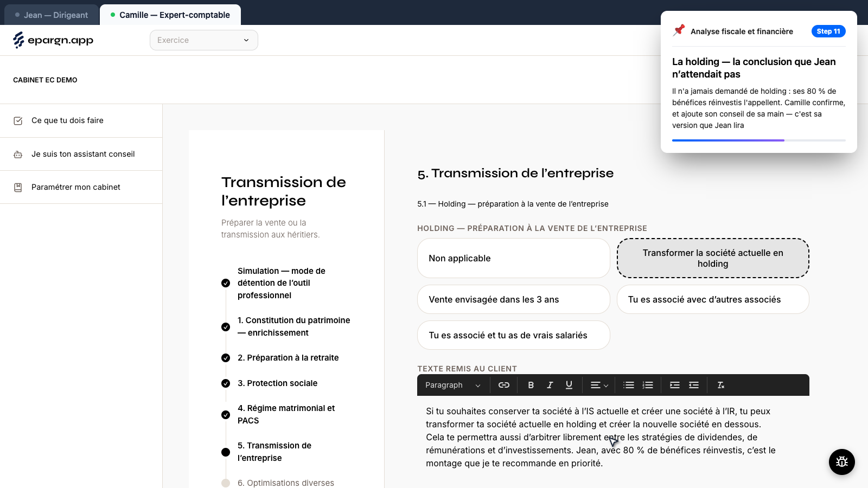Expand the text alignment dropdown
Image resolution: width=868 pixels, height=488 pixels.
coord(599,385)
